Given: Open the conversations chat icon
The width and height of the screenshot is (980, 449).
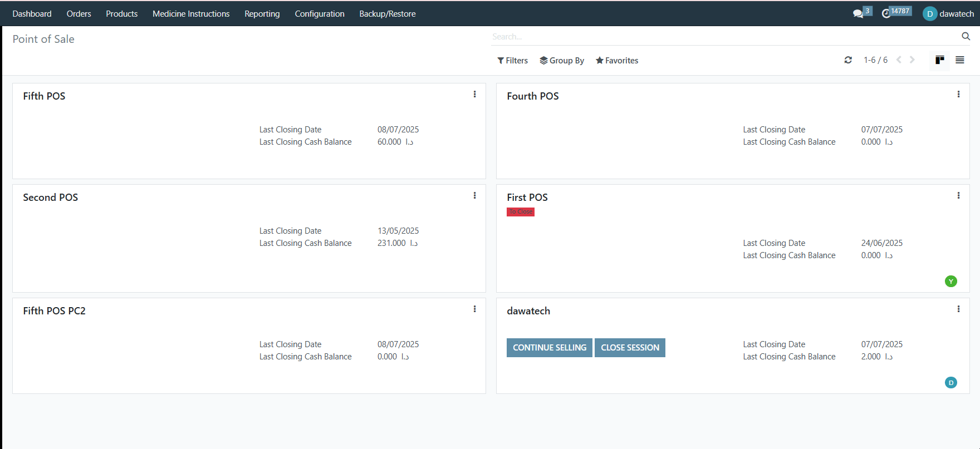Looking at the screenshot, I should pos(858,13).
